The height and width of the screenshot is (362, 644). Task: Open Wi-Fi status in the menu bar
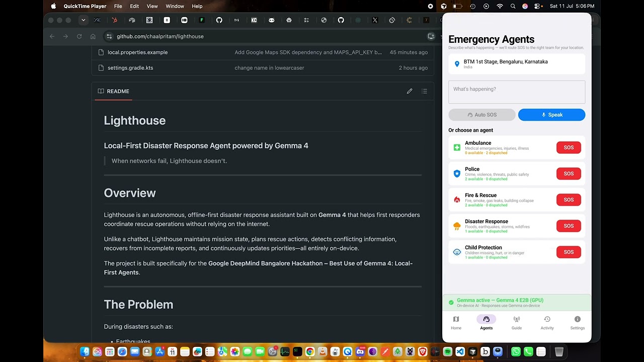click(x=500, y=6)
